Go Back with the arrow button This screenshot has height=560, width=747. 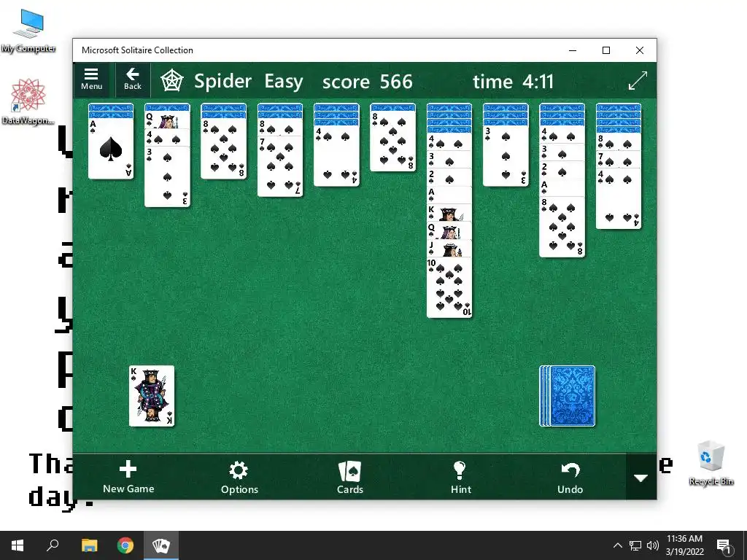(133, 79)
